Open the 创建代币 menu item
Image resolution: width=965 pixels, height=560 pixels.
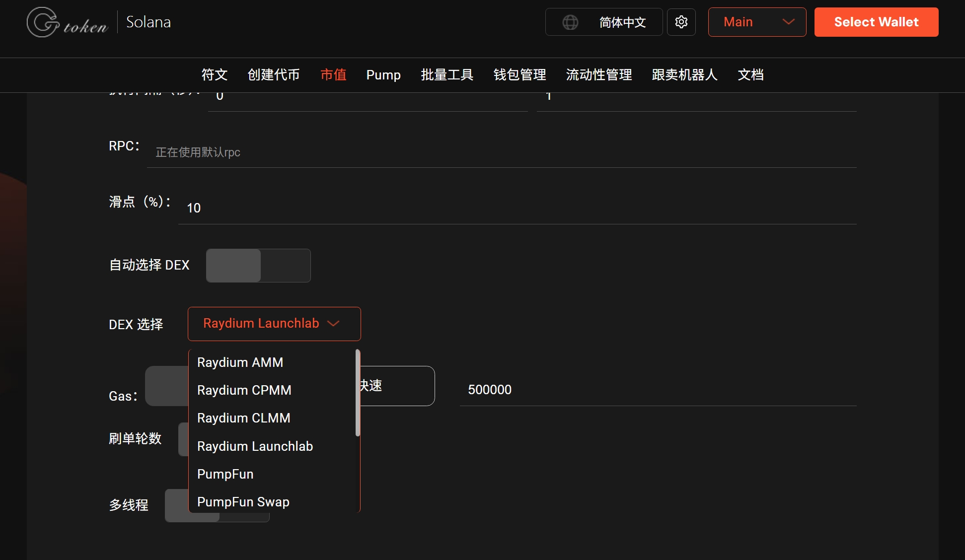click(274, 74)
